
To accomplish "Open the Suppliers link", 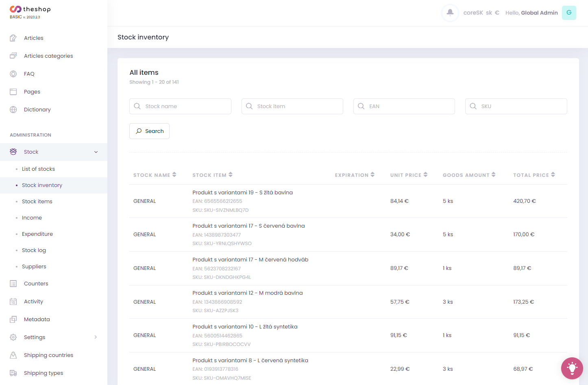I will pos(34,267).
